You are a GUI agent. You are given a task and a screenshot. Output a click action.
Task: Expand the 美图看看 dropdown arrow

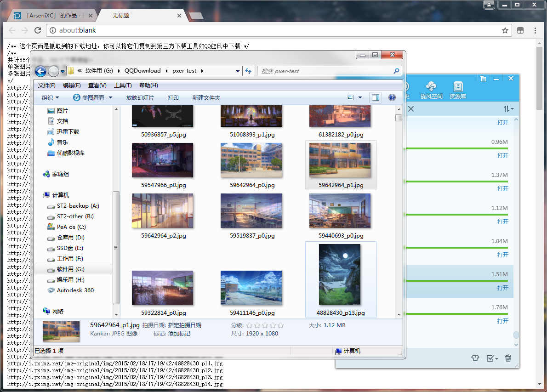110,97
